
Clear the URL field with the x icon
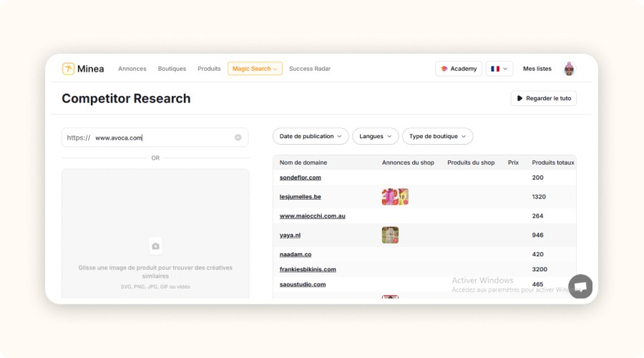pos(238,137)
